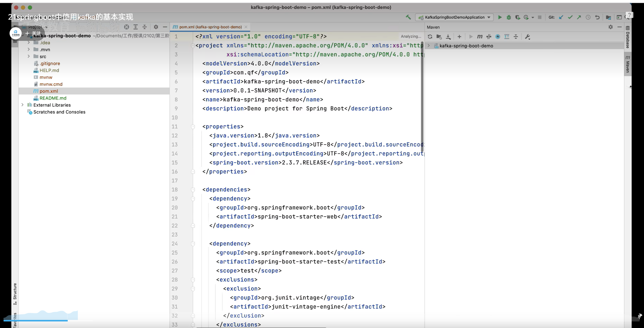Click the Build project hammer icon
The width and height of the screenshot is (644, 328).
(408, 17)
